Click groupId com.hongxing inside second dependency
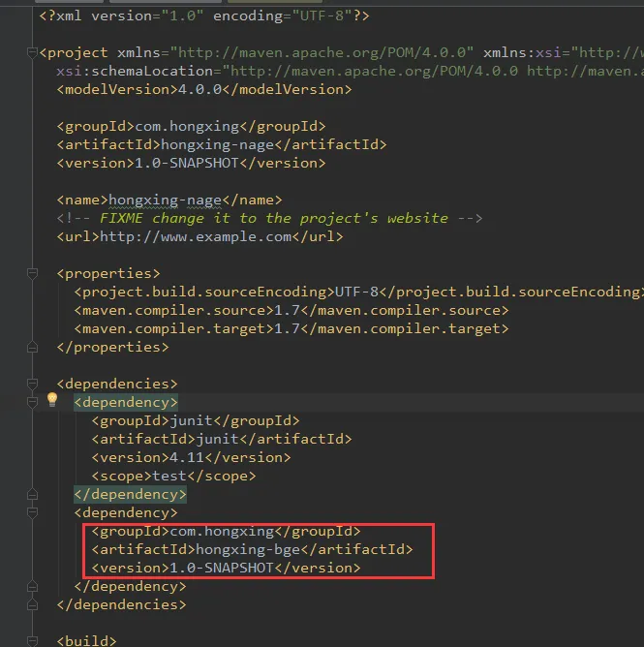The image size is (644, 647). pos(226,532)
